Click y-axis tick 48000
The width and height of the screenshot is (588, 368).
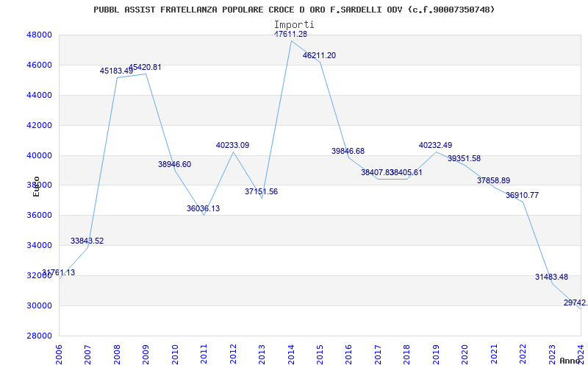click(x=39, y=35)
